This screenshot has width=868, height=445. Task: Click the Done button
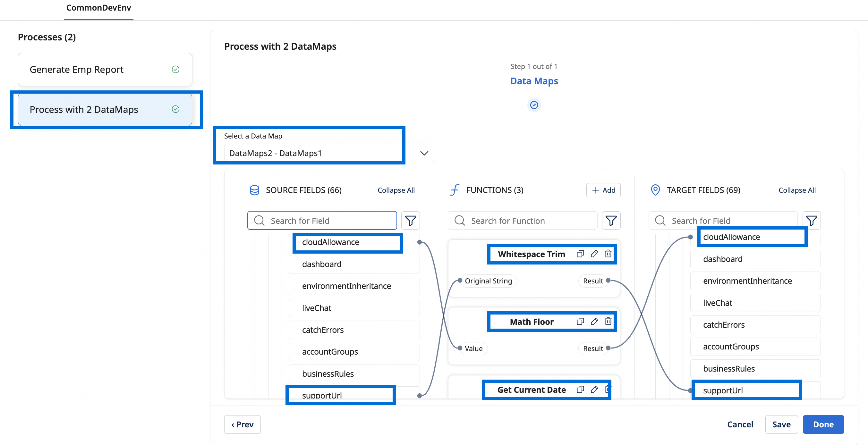(x=823, y=424)
